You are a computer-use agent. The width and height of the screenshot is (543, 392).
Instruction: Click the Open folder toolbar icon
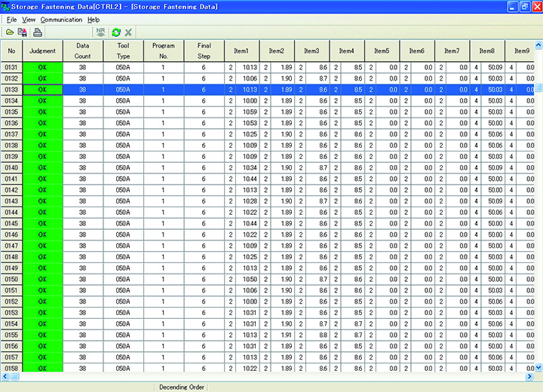click(10, 32)
